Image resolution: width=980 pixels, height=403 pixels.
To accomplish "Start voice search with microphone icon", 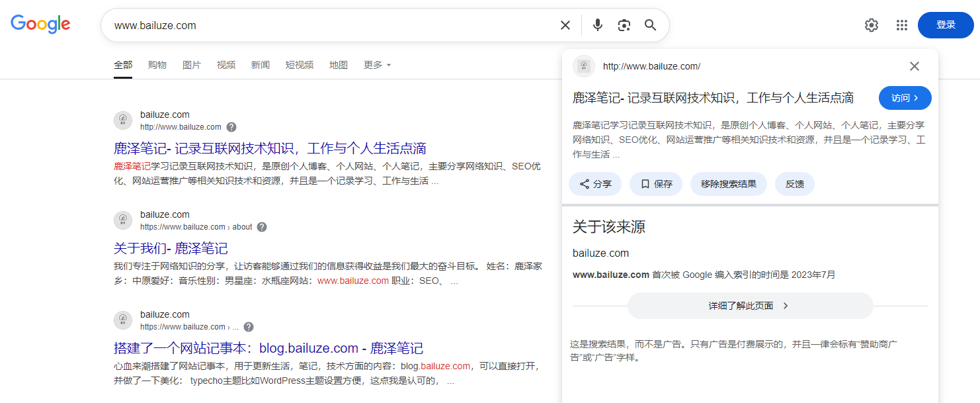I will [x=598, y=25].
